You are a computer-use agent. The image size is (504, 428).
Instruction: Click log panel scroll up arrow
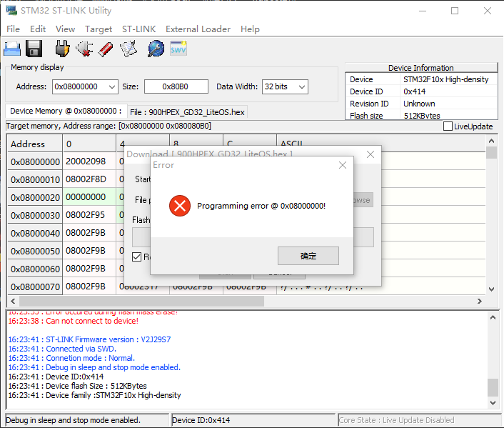pos(493,317)
